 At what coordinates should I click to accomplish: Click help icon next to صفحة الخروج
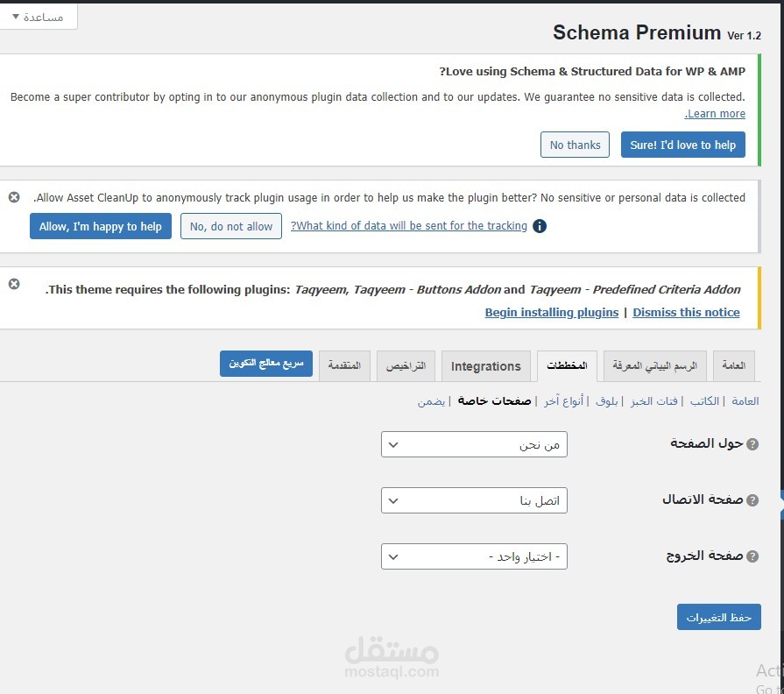[x=752, y=556]
